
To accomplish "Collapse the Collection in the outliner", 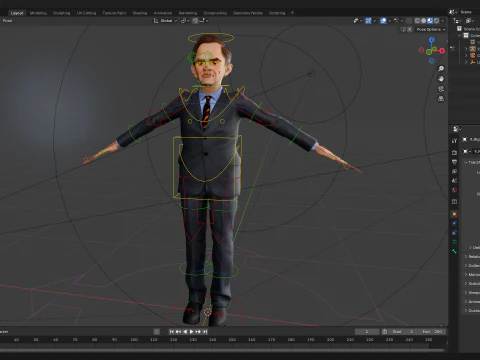I will tap(460, 35).
